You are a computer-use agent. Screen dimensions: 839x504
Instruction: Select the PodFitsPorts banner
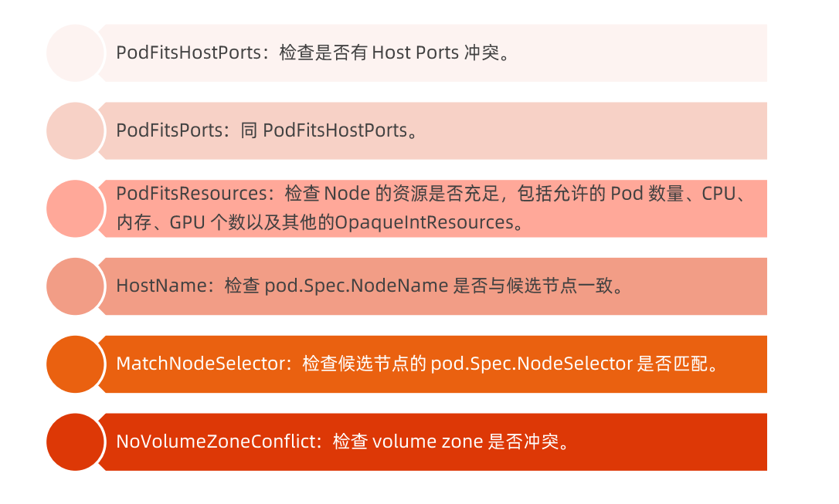tap(433, 131)
